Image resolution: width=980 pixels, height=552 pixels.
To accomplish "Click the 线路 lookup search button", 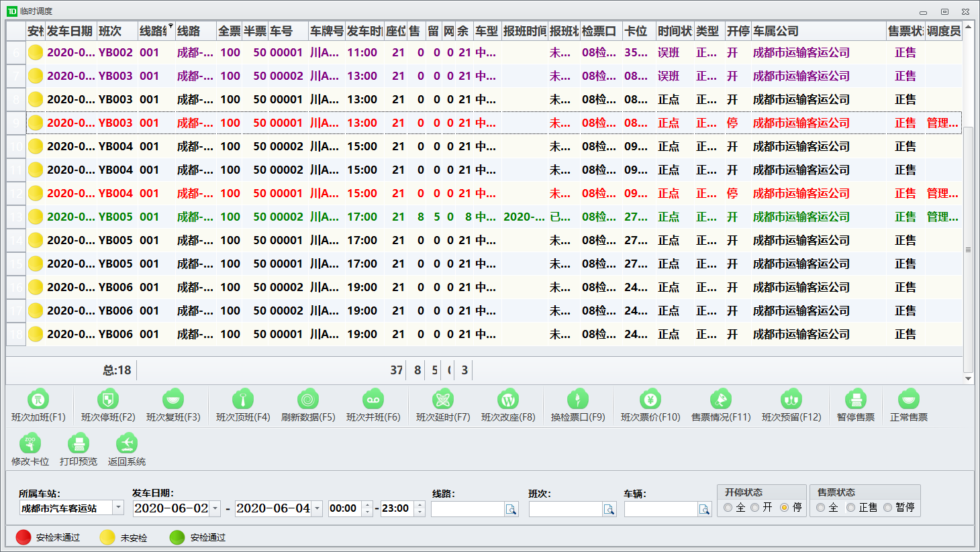I will coord(511,510).
